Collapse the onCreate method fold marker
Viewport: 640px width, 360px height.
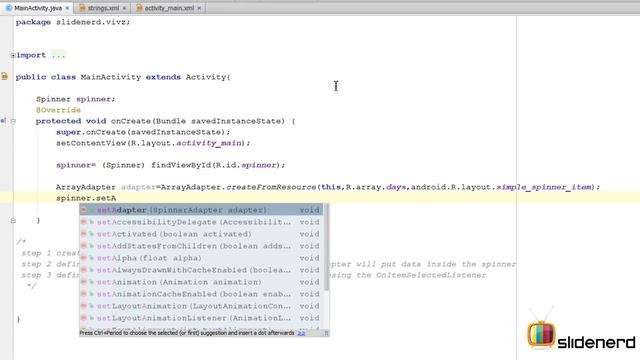(13, 121)
